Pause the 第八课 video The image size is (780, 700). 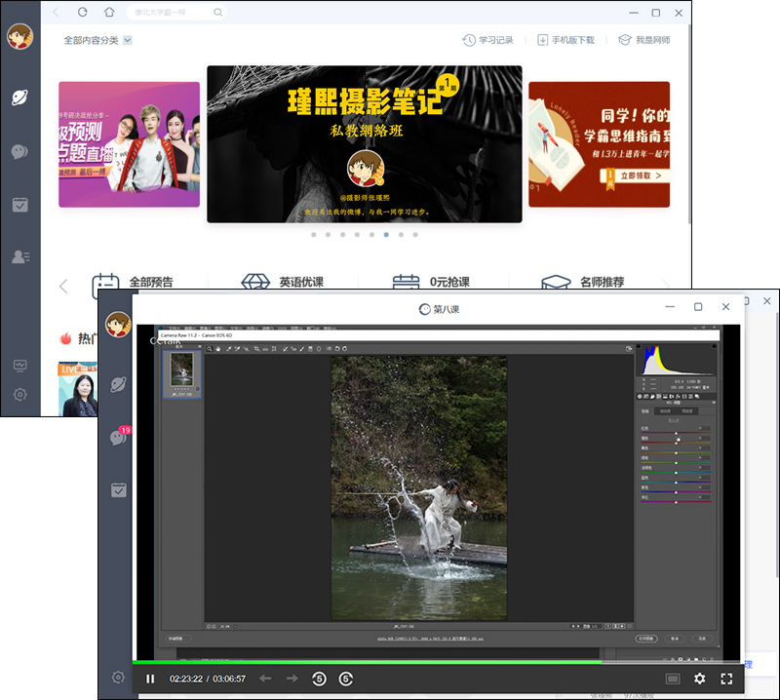pyautogui.click(x=150, y=679)
